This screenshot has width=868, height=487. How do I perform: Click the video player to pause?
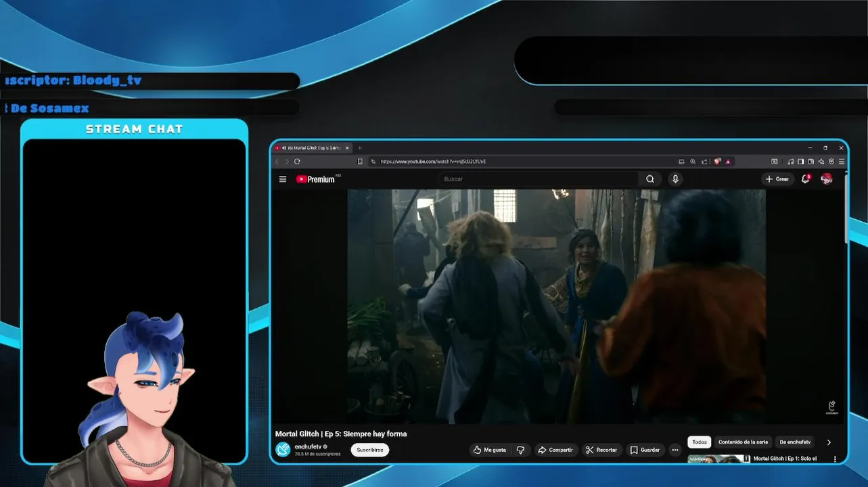point(556,306)
